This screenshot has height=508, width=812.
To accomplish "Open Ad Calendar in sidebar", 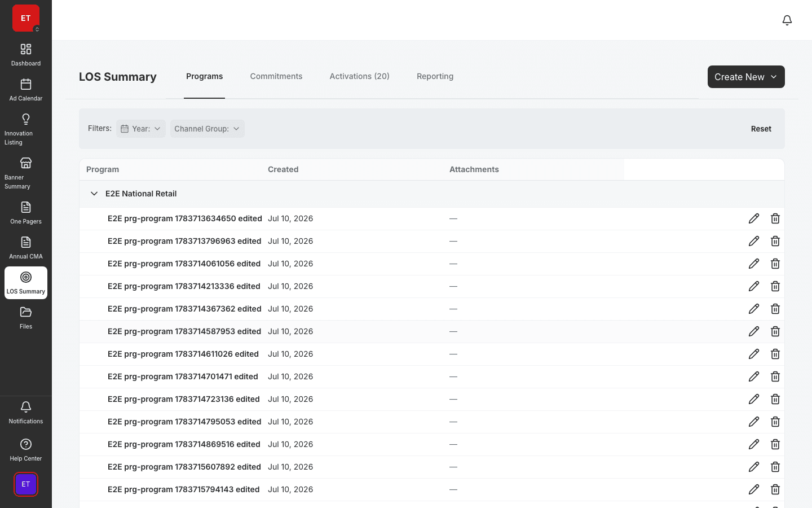I will (x=26, y=90).
